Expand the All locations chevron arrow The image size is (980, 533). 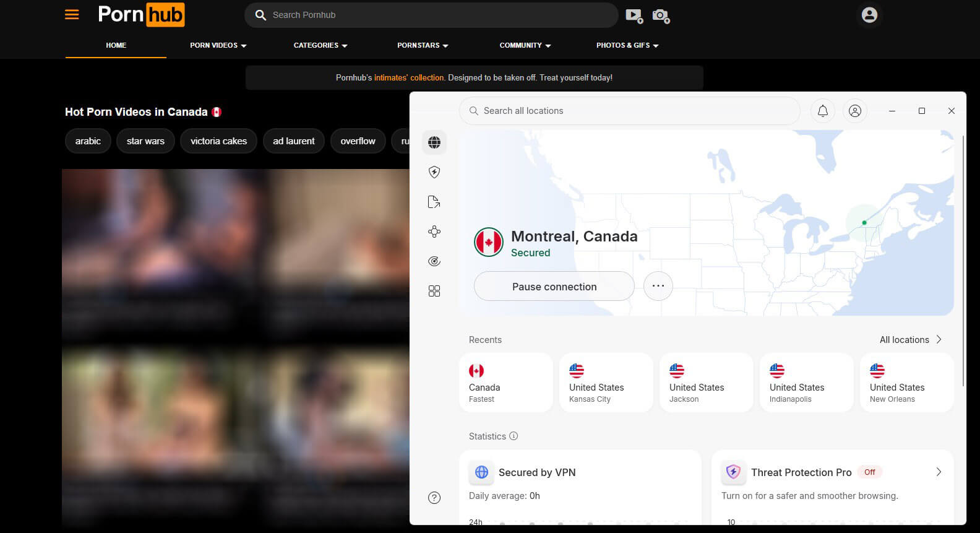tap(939, 339)
